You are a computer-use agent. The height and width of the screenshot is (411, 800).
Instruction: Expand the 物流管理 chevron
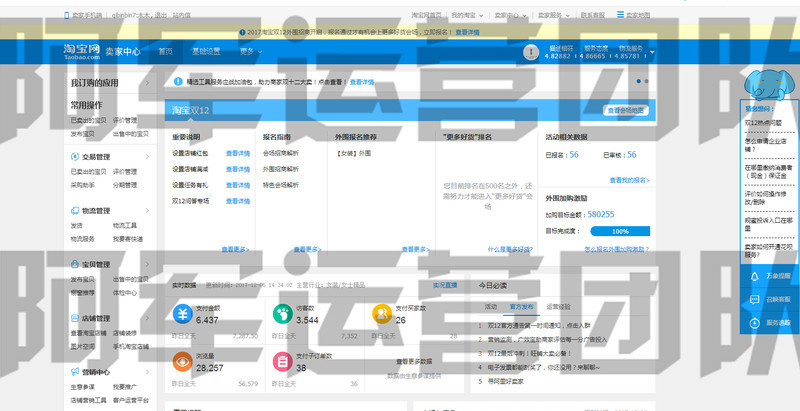click(x=147, y=211)
